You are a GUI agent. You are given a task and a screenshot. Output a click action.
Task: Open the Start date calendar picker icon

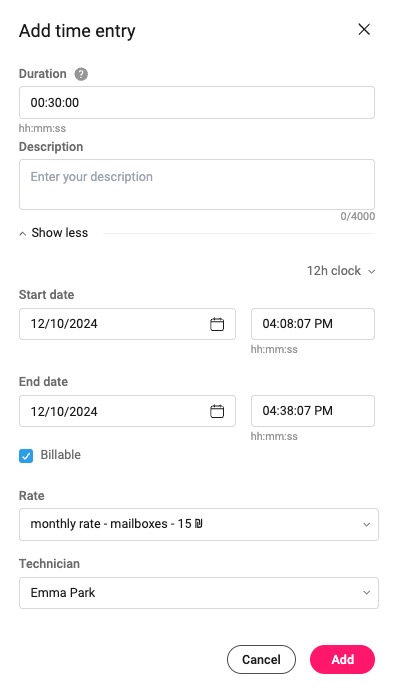click(216, 324)
